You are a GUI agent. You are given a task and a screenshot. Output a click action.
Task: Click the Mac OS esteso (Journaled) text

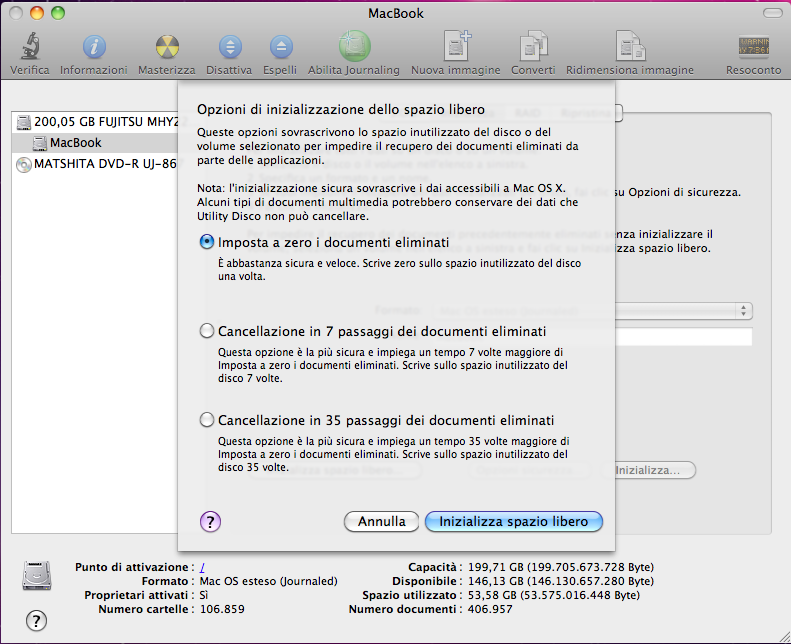click(268, 581)
